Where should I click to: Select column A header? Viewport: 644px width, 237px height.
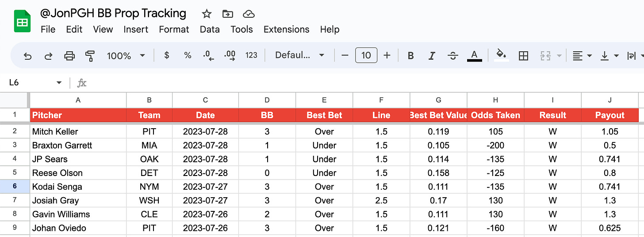[x=78, y=100]
